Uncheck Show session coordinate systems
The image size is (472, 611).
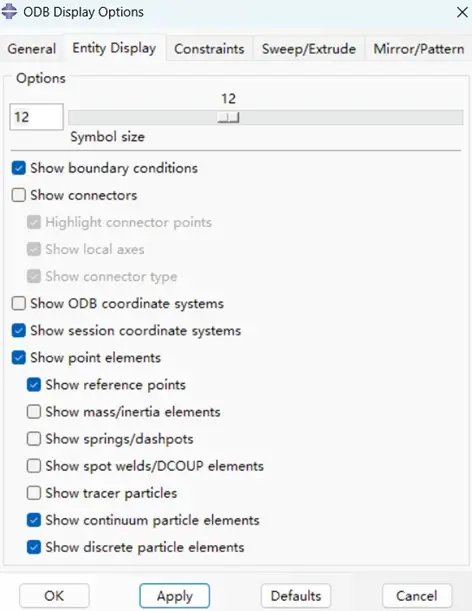(19, 330)
